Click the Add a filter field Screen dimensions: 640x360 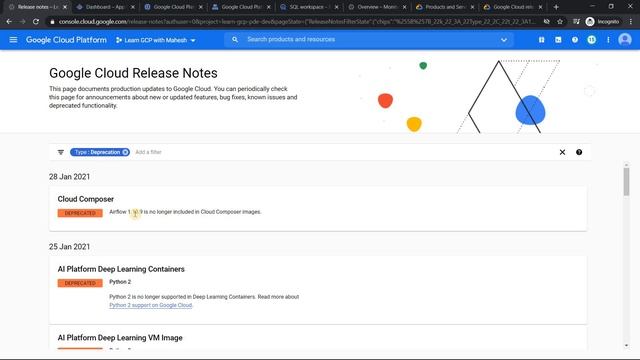click(149, 152)
